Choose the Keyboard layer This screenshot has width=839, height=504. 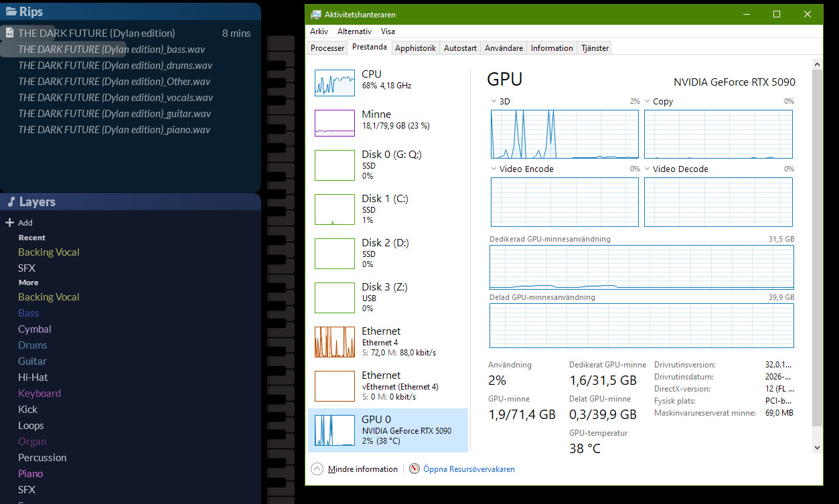coord(40,394)
